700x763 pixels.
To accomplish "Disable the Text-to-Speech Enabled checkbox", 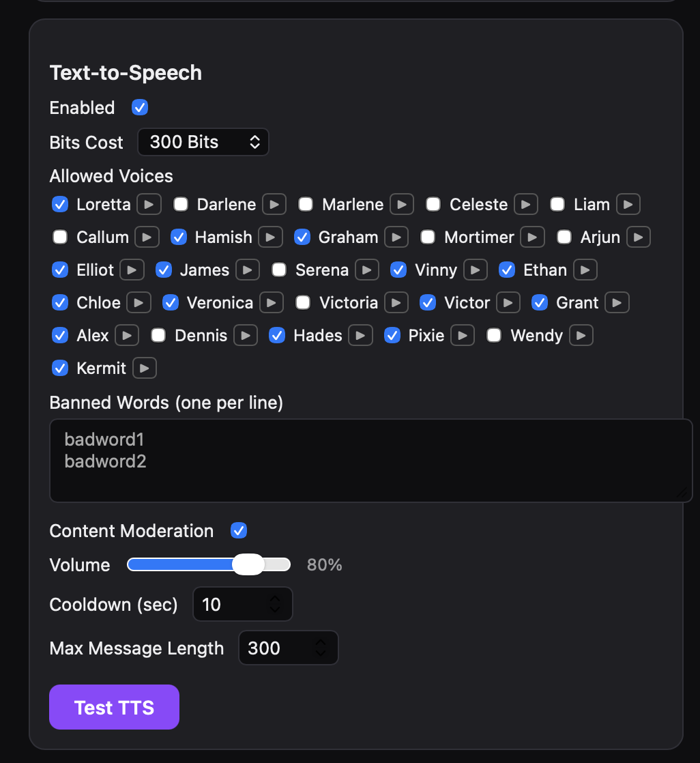I will tap(140, 107).
